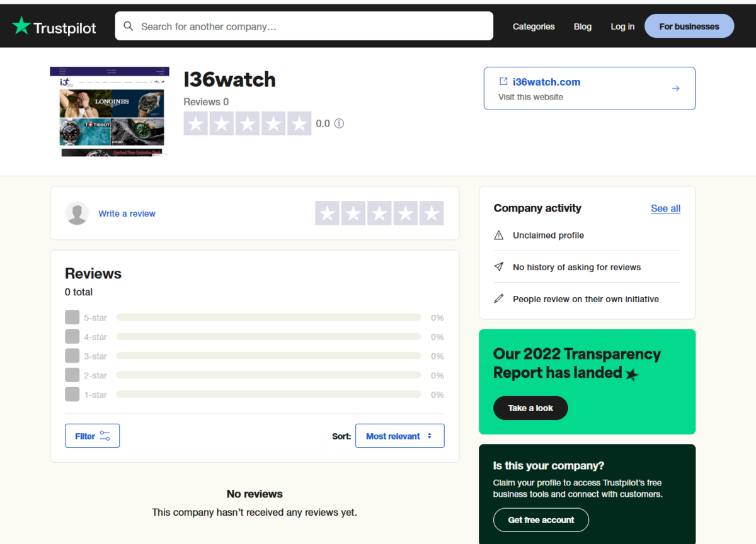
Task: Click the search magnifier icon
Action: coord(129,26)
